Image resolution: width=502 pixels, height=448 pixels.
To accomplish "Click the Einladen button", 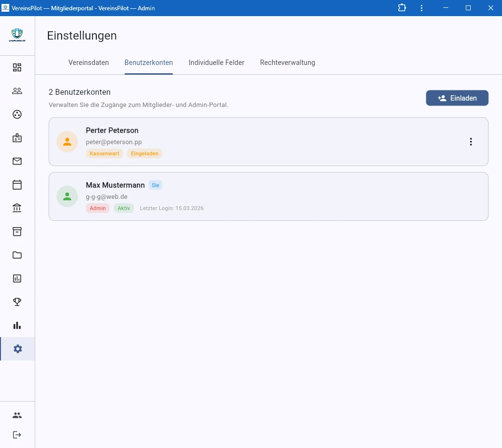I will click(x=457, y=98).
